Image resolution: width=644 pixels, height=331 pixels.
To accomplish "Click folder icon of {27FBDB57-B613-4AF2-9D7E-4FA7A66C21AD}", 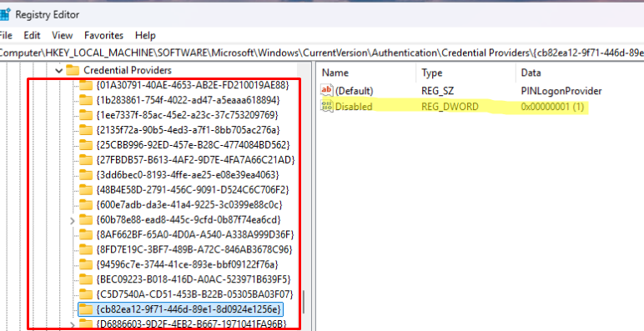I will pos(86,160).
